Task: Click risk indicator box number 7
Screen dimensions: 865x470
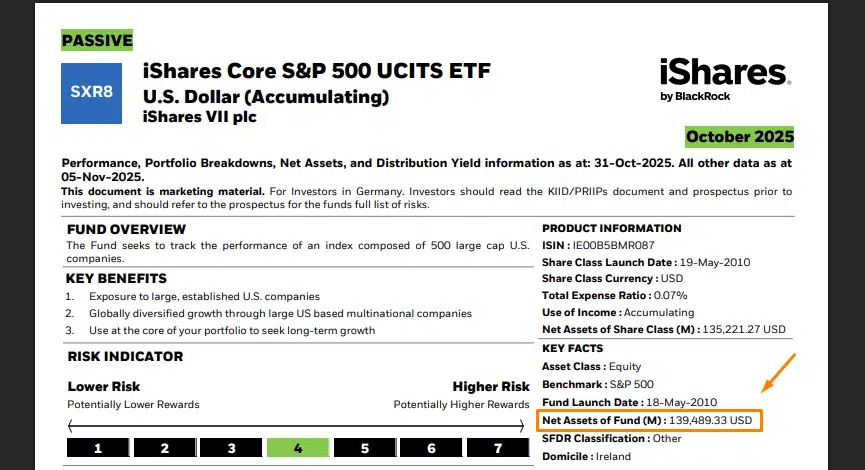Action: point(498,448)
